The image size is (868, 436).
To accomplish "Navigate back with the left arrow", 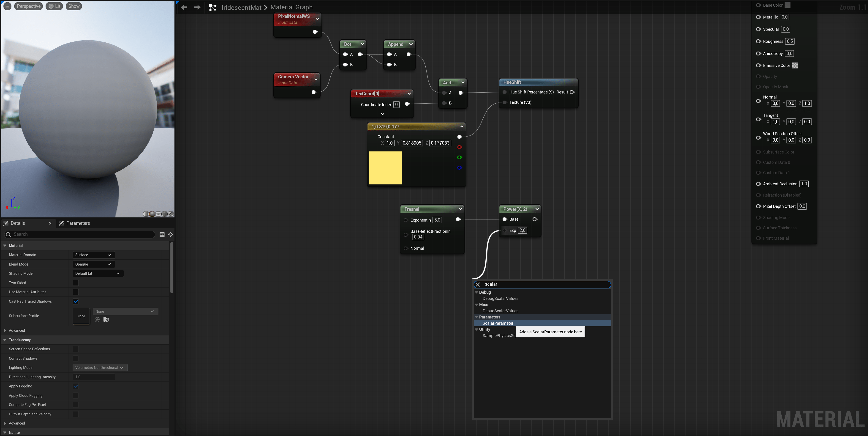I will 184,7.
